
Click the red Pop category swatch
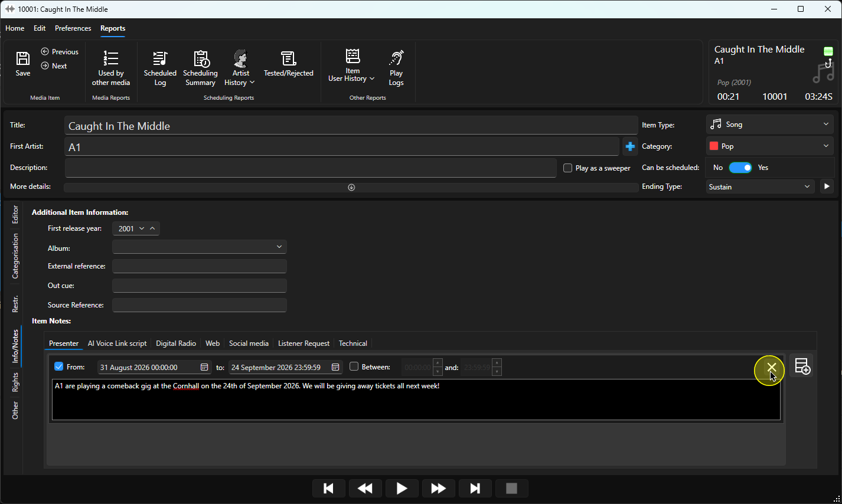click(714, 146)
